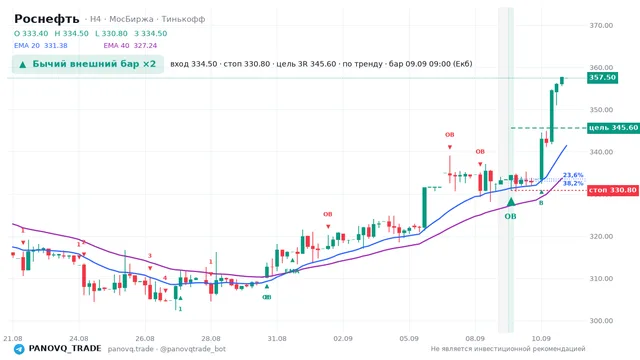640x360 pixels.
Task: Click the current price label 357.50
Action: coord(602,78)
